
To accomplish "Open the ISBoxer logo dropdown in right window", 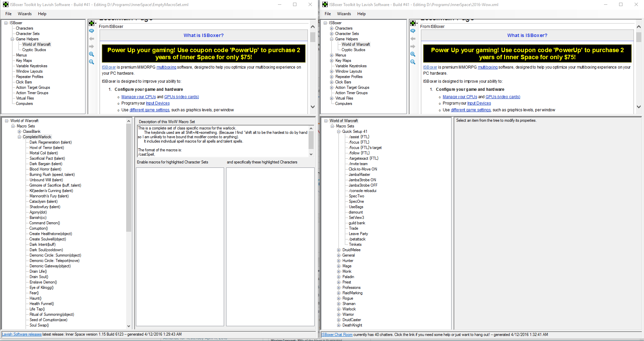I will point(414,23).
